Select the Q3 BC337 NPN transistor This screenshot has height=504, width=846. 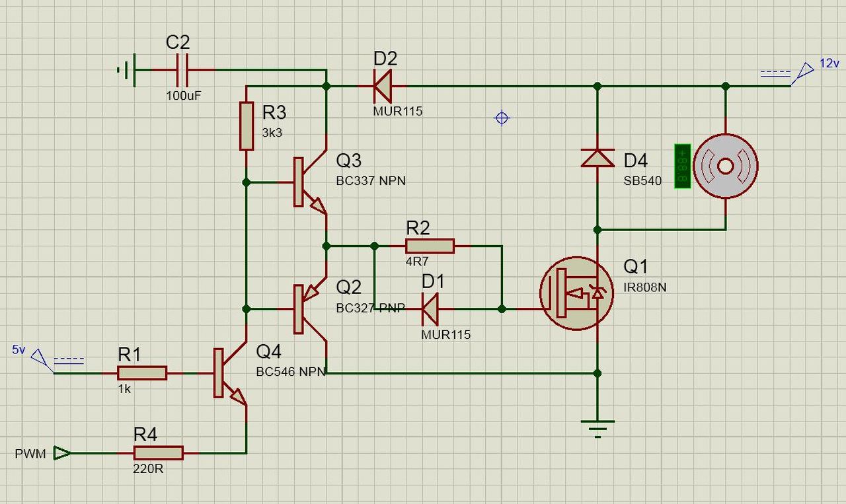(310, 182)
